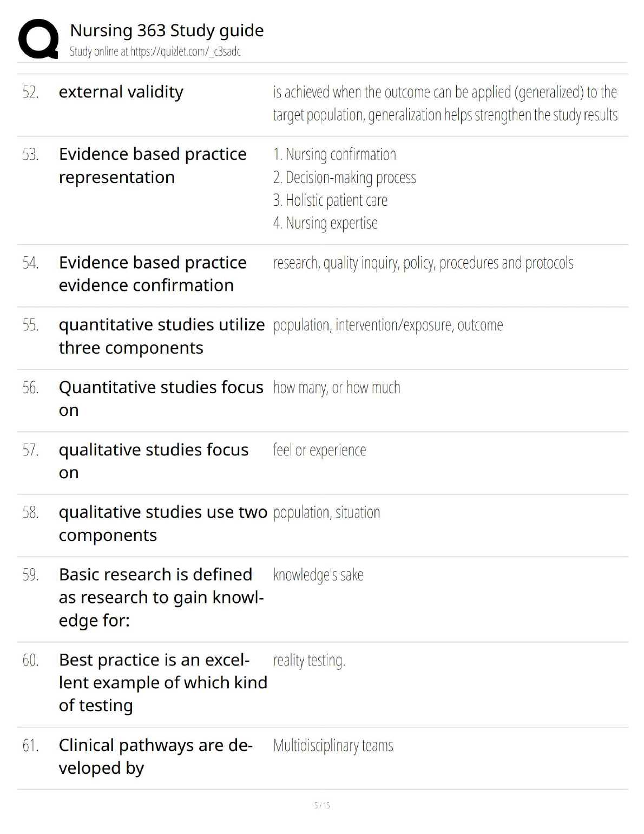Image resolution: width=644 pixels, height=834 pixels.
Task: Select the 'Quantitative studies focus on' term
Action: click(x=161, y=399)
